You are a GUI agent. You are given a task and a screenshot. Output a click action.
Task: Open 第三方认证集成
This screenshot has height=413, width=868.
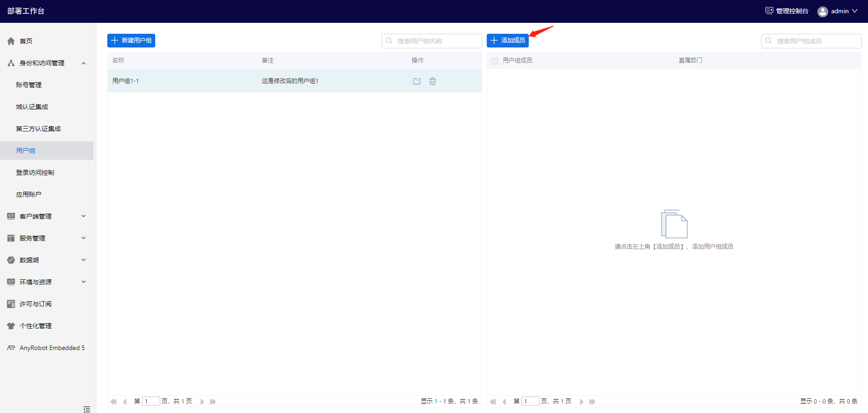(38, 129)
